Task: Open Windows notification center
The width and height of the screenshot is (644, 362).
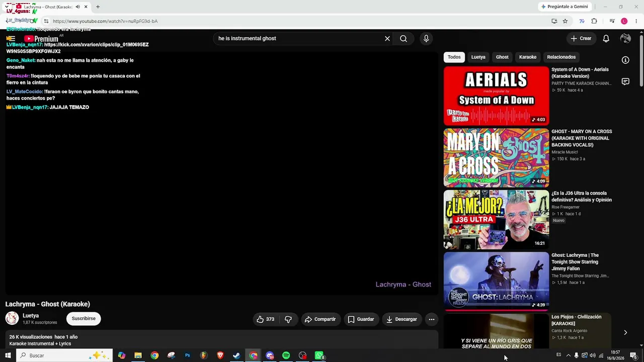Action: [634, 355]
